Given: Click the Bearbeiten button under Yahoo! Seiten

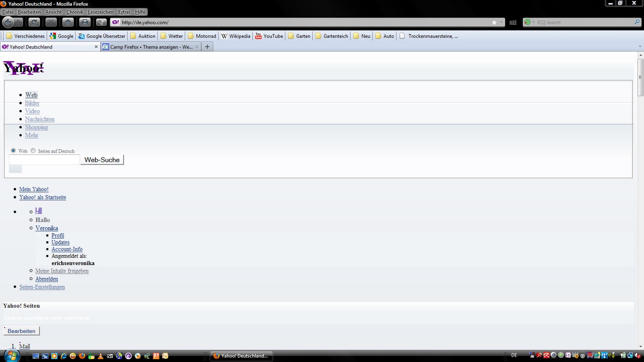Looking at the screenshot, I should (x=22, y=331).
